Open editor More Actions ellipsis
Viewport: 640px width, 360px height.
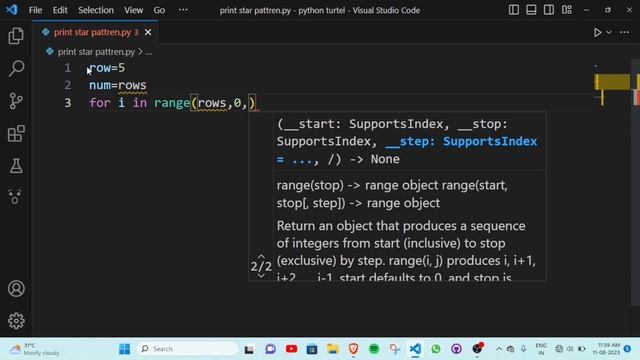[x=624, y=32]
